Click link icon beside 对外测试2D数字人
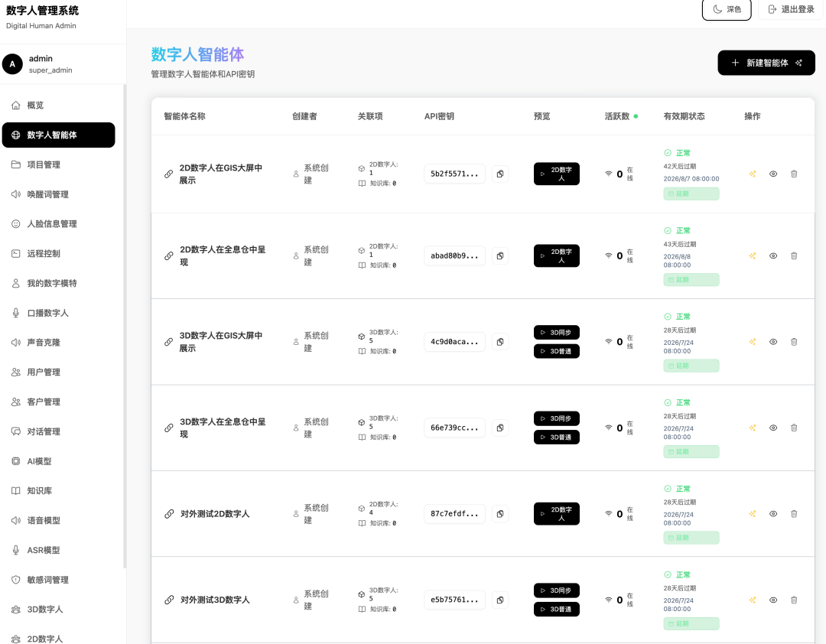Screen dimensions: 826x644 (168, 514)
